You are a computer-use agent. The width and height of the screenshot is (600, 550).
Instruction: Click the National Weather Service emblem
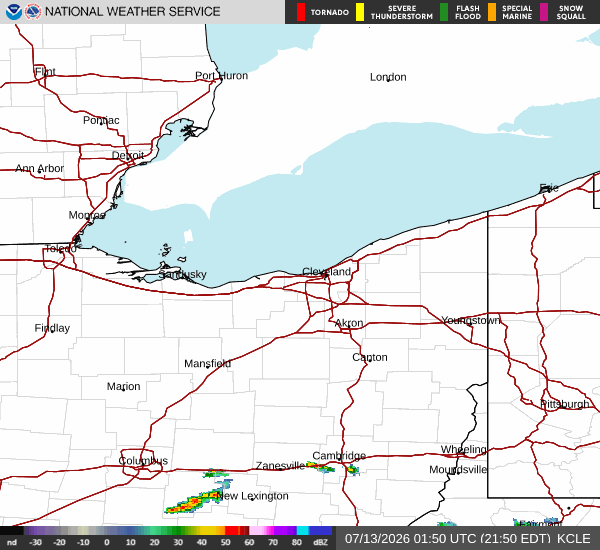click(x=33, y=12)
